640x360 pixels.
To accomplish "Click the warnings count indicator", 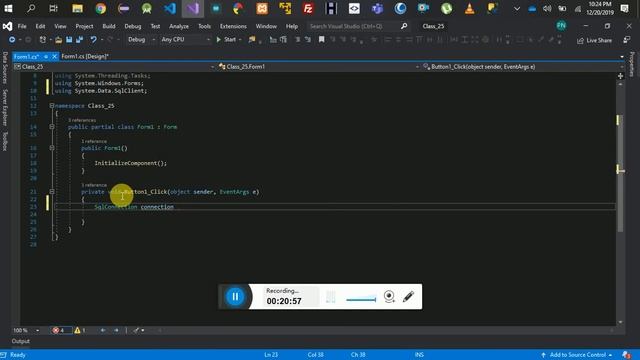I will coord(80,330).
